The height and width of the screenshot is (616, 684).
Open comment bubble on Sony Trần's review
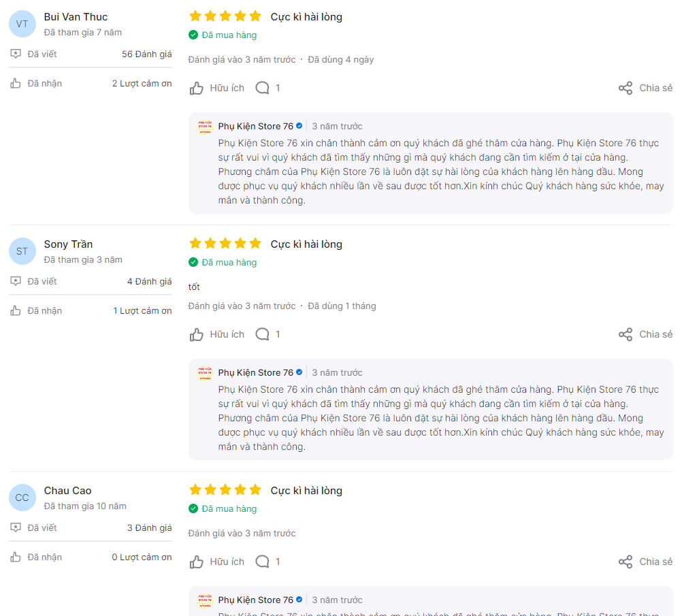click(268, 335)
